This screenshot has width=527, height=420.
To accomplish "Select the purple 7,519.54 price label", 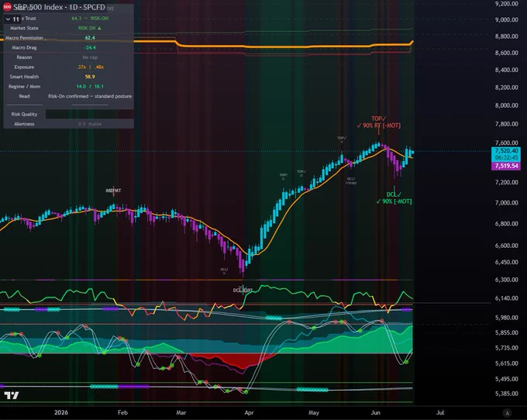I will (x=506, y=166).
